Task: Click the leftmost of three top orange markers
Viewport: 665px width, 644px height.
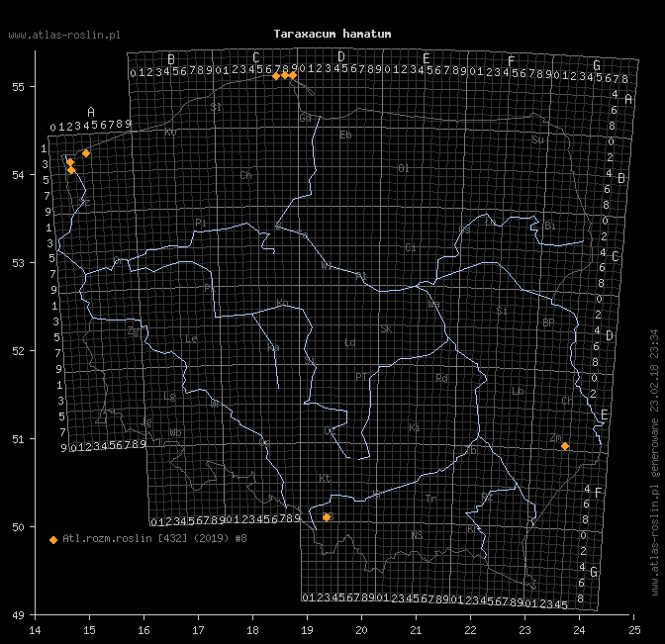Action: pos(276,76)
